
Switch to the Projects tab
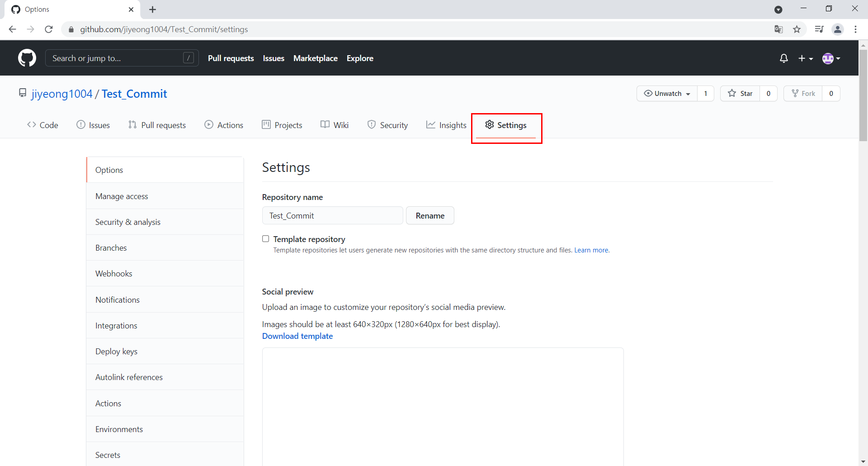click(282, 125)
